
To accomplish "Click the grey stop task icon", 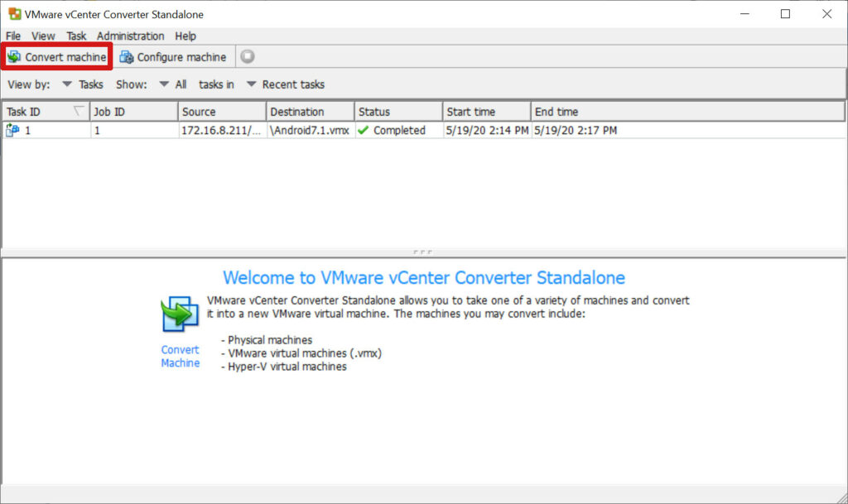I will point(247,56).
